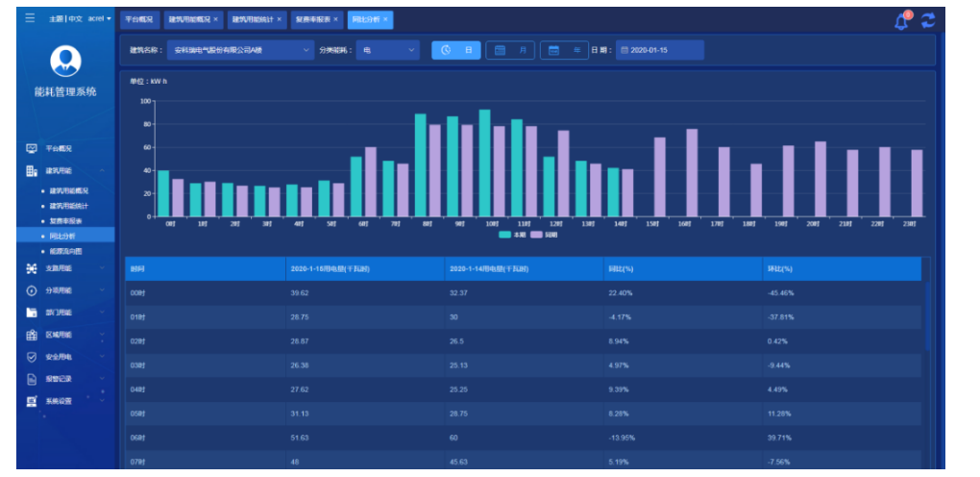Close the 同比分析 tab
Screen dimensions: 980x477
click(385, 19)
